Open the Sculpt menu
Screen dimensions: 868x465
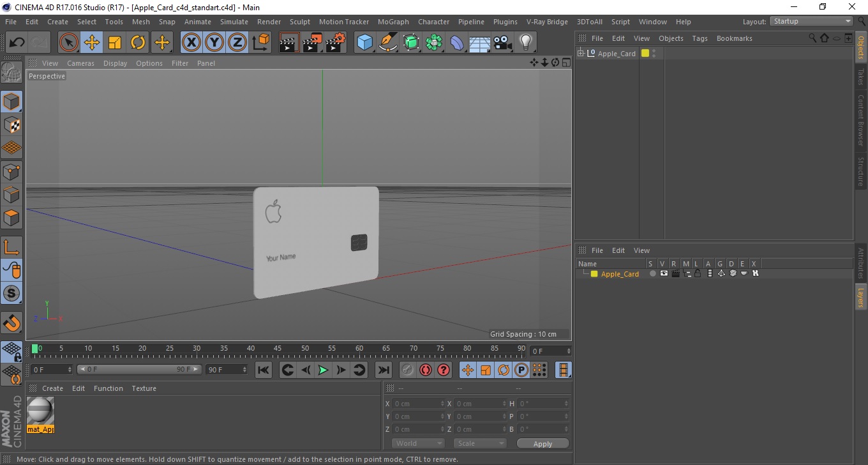point(300,22)
